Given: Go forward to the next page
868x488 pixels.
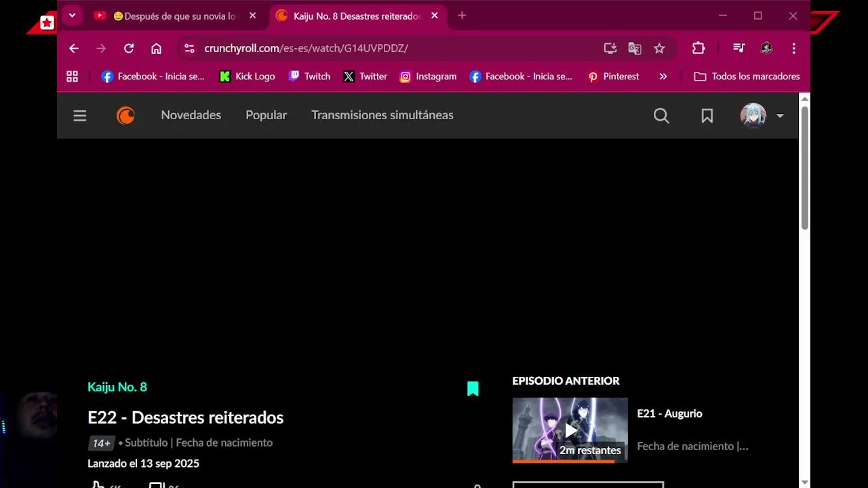Looking at the screenshot, I should [x=101, y=48].
